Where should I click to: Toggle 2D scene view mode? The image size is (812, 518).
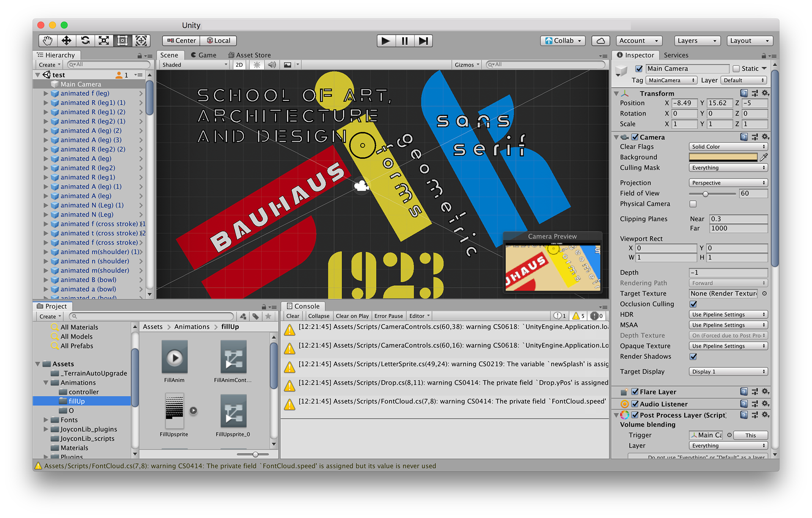tap(239, 65)
